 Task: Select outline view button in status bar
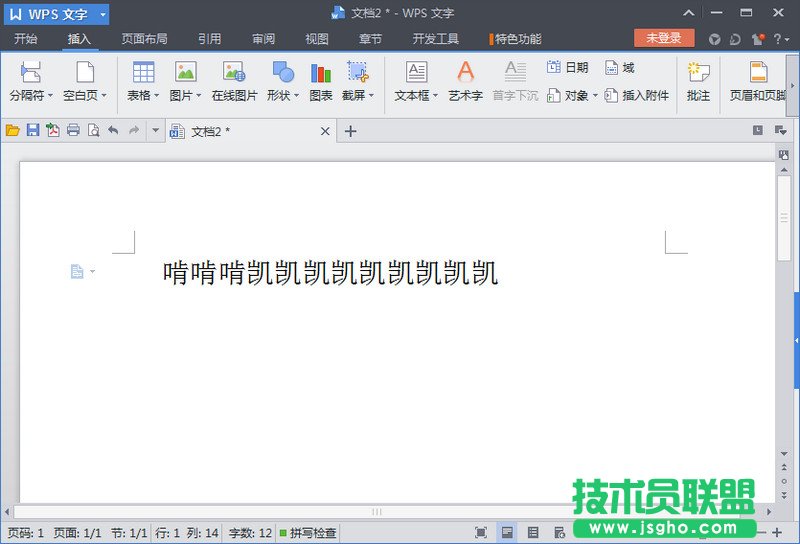click(533, 533)
